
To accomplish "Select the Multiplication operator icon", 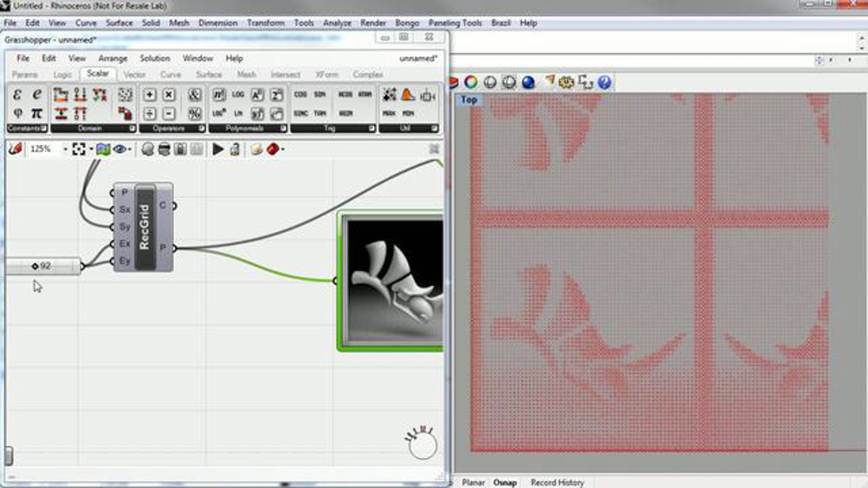I will click(169, 95).
